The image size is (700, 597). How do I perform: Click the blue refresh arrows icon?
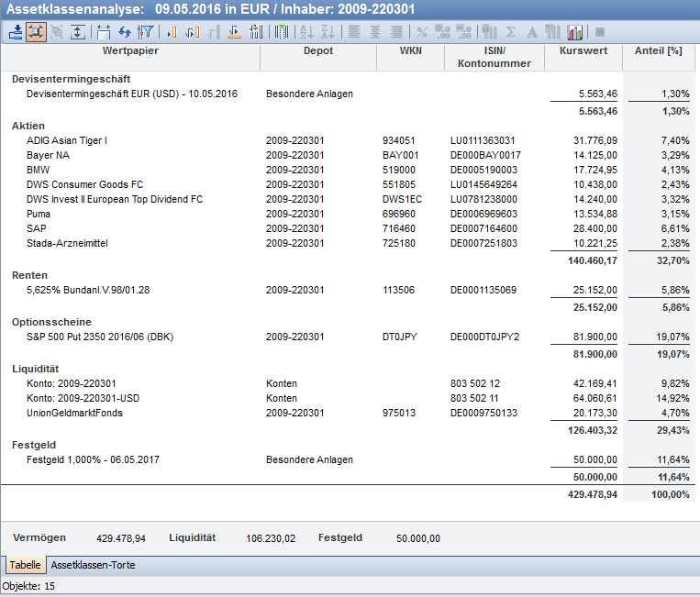click(x=125, y=32)
